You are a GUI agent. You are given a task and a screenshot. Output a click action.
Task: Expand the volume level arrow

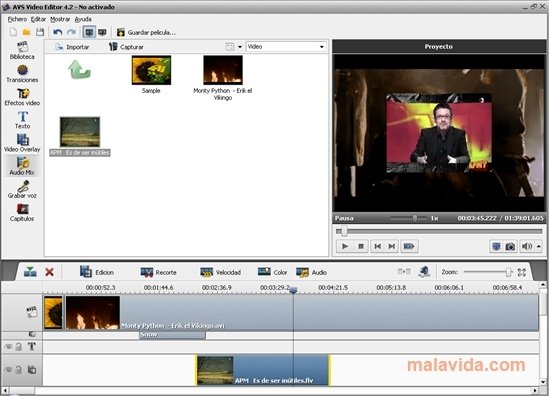point(538,246)
